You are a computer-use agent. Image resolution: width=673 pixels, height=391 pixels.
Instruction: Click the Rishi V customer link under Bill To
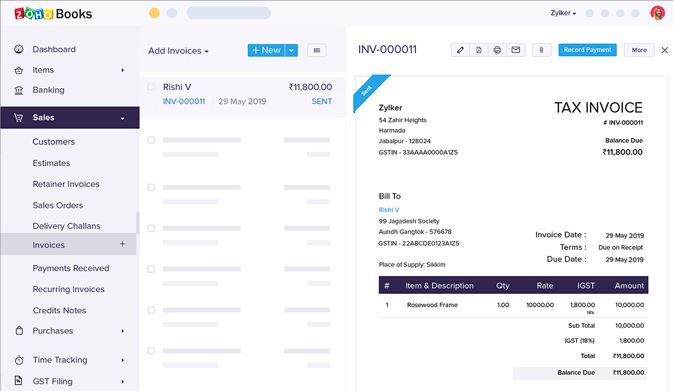(x=389, y=210)
